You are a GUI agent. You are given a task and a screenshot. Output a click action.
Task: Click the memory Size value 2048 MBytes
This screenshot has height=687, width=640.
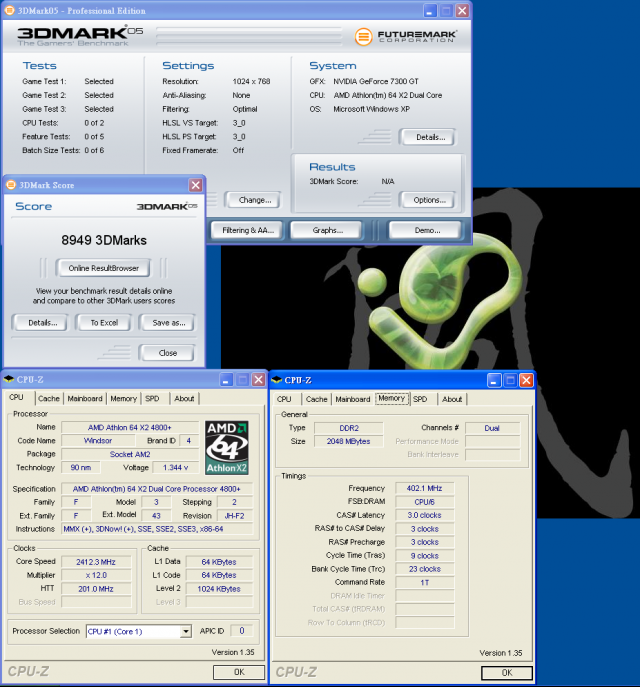tap(349, 441)
